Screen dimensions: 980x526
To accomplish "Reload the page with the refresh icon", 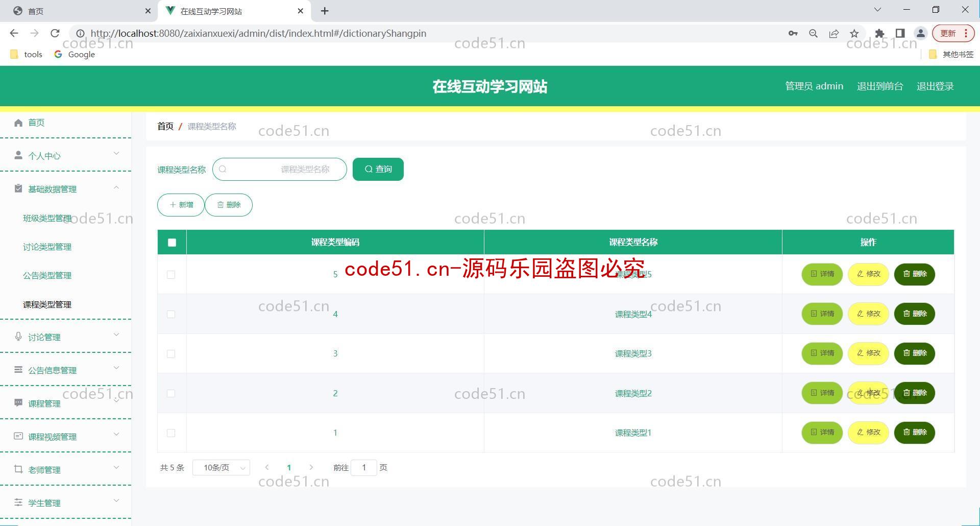I will point(55,33).
